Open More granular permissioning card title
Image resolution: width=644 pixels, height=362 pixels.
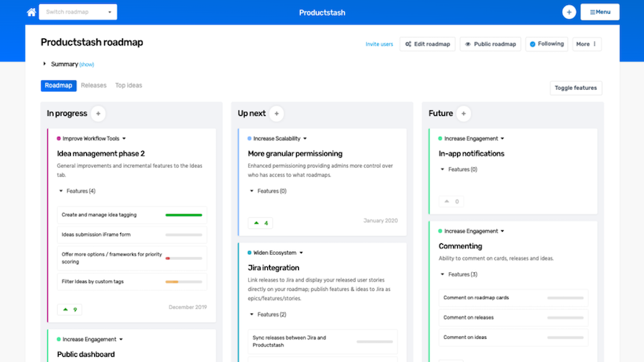(x=295, y=153)
